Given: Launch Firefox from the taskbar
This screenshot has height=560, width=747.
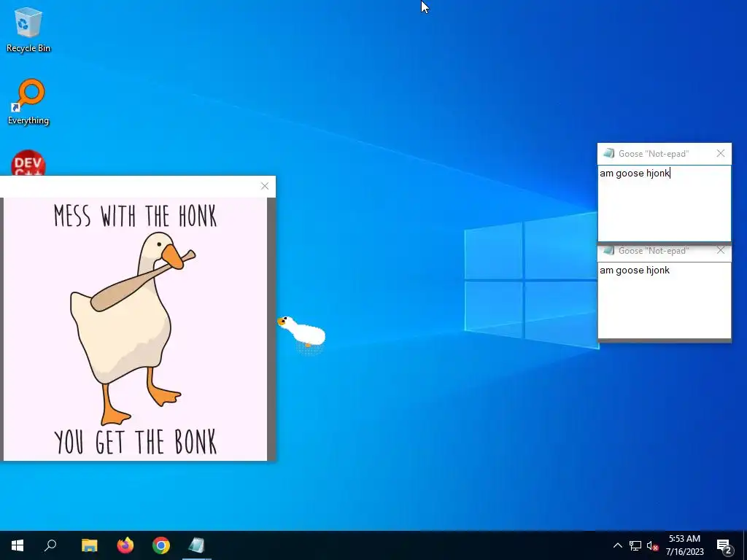Looking at the screenshot, I should click(125, 545).
